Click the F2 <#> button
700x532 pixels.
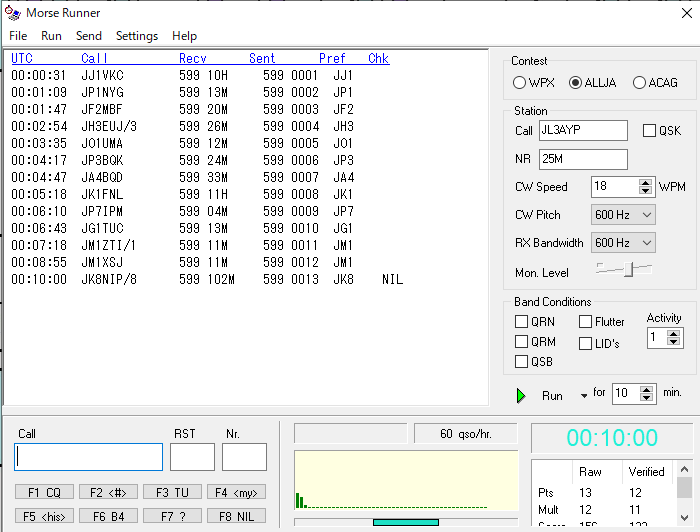coord(108,492)
